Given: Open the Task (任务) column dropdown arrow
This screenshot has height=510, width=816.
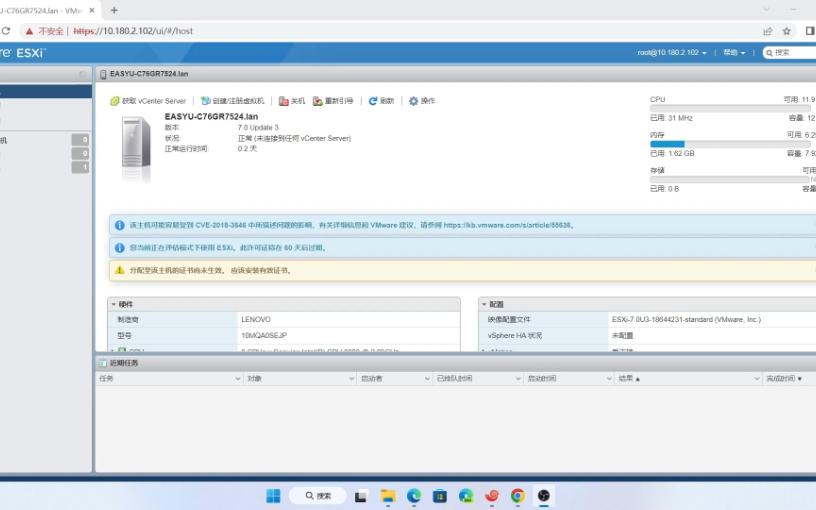Looking at the screenshot, I should tap(238, 379).
